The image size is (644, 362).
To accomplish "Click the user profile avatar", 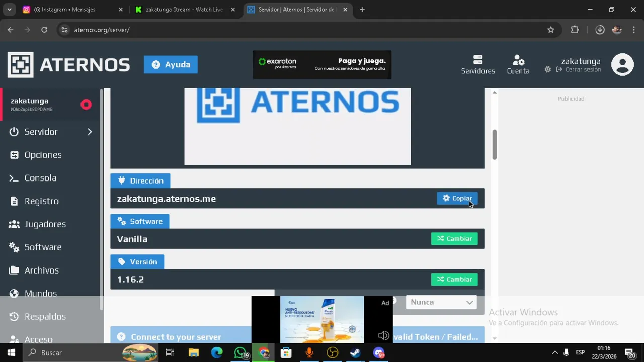I will (x=622, y=64).
